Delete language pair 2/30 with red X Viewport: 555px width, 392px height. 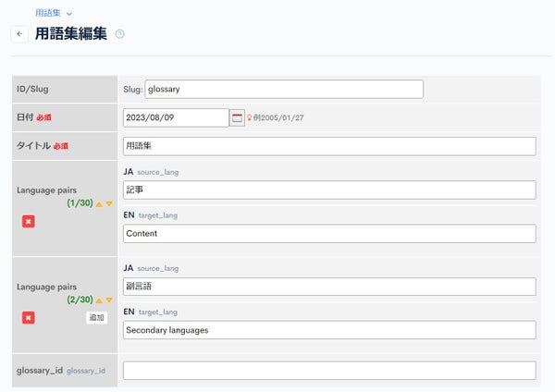tap(29, 318)
